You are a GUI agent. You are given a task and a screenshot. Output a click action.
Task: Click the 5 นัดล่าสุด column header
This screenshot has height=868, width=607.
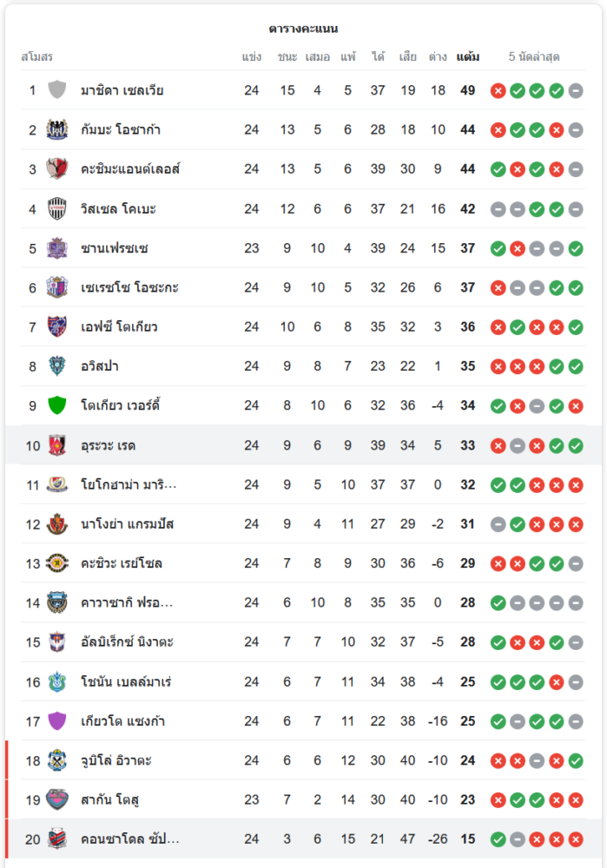coord(534,57)
